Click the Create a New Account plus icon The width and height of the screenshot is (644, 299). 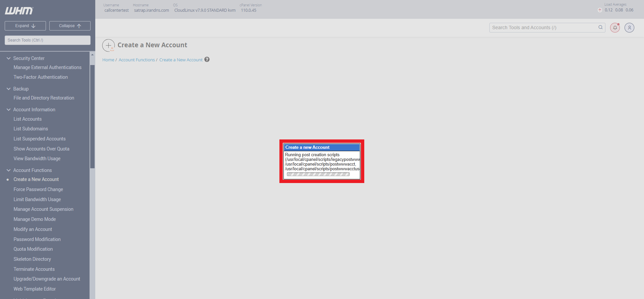(x=108, y=45)
